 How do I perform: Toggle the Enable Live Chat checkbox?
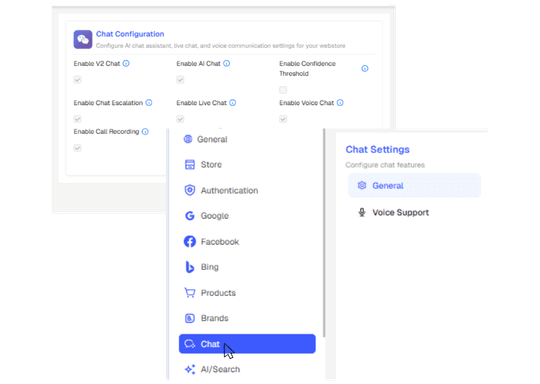[x=180, y=119]
